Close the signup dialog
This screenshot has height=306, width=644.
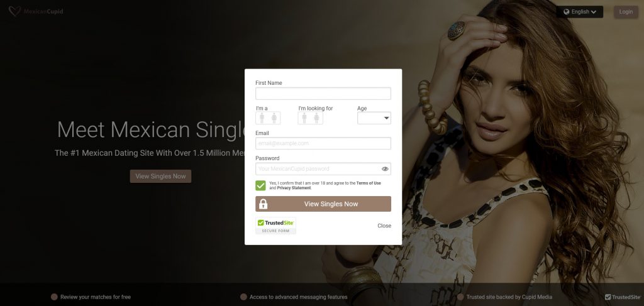pyautogui.click(x=384, y=226)
